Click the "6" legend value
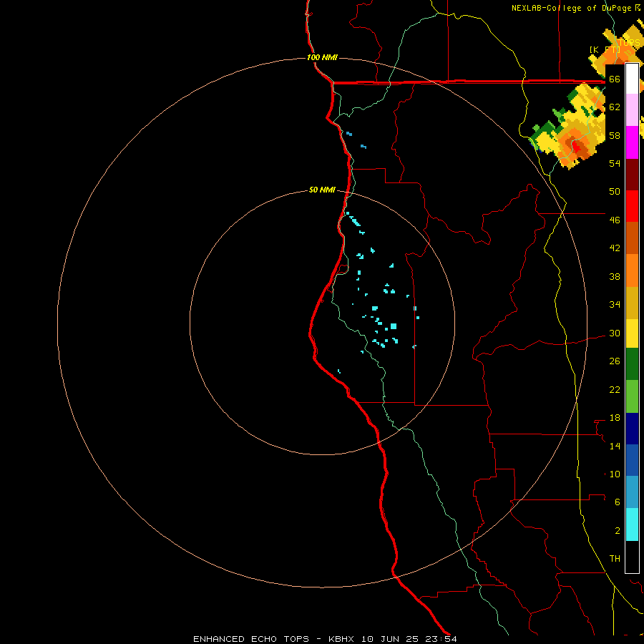The image size is (644, 644). 618,502
